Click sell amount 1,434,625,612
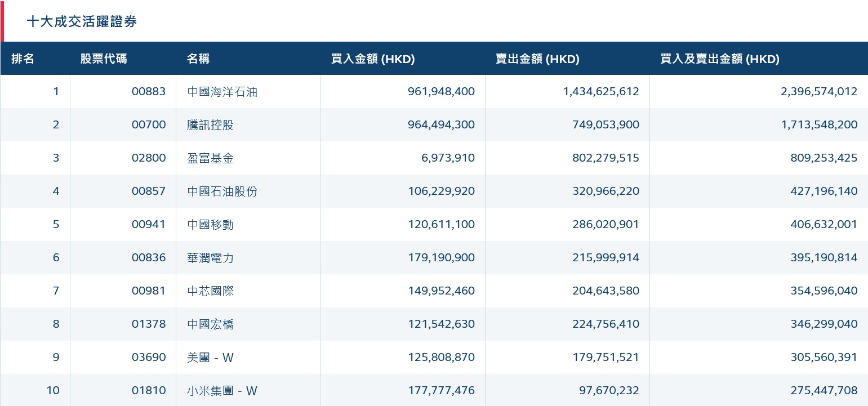868x406 pixels. tap(601, 91)
